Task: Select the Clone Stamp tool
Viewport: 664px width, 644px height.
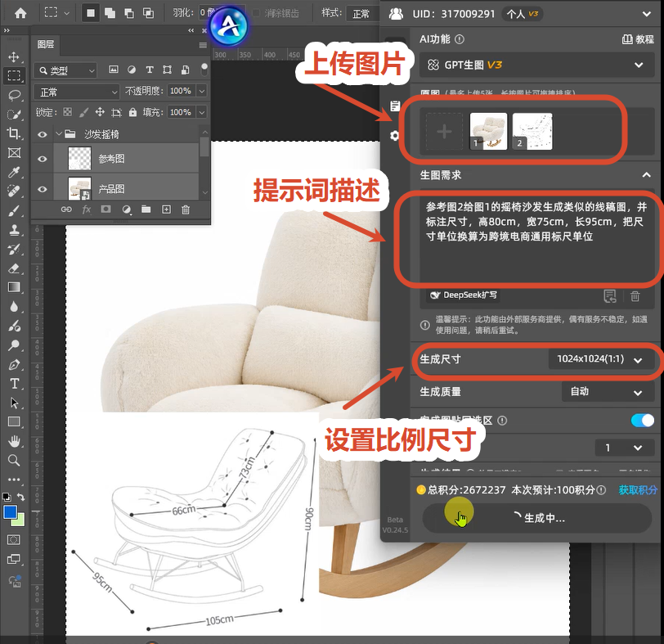Action: coord(14,230)
